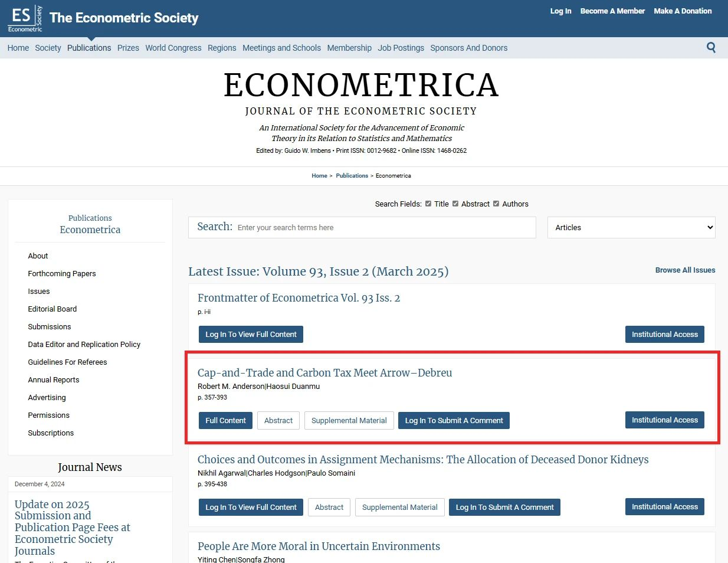Open Issues in the sidebar

(x=39, y=291)
